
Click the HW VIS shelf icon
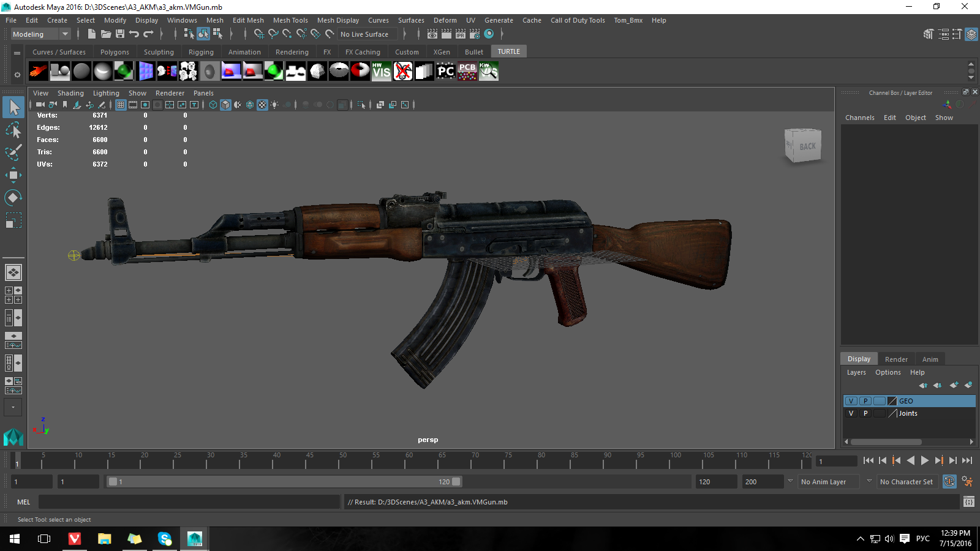[381, 72]
